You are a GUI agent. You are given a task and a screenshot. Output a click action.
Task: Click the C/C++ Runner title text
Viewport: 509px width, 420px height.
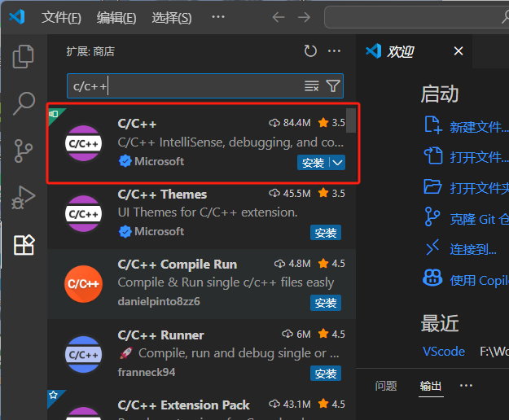160,335
